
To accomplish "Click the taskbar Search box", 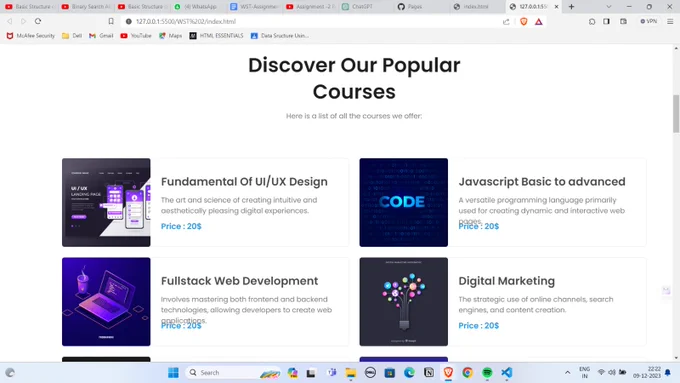I will click(233, 373).
